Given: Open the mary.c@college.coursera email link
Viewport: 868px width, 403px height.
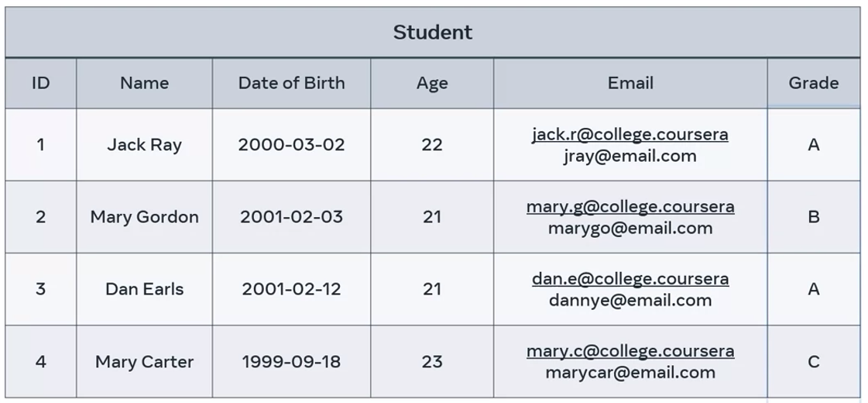Looking at the screenshot, I should click(x=630, y=351).
